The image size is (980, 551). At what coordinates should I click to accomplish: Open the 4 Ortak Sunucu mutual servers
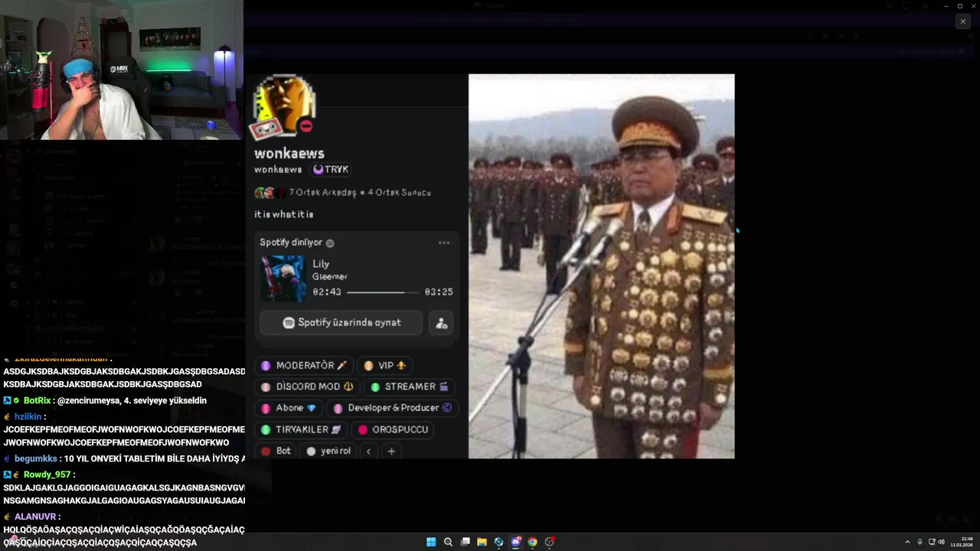tap(399, 193)
